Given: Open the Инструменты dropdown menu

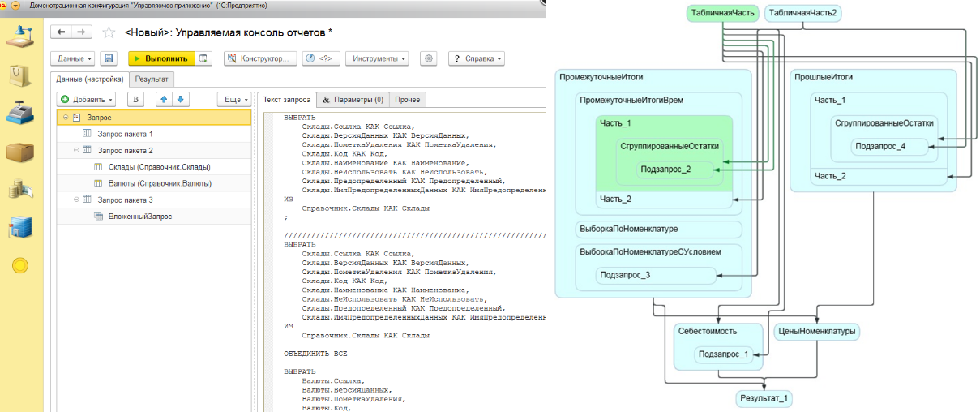Looking at the screenshot, I should coord(376,58).
